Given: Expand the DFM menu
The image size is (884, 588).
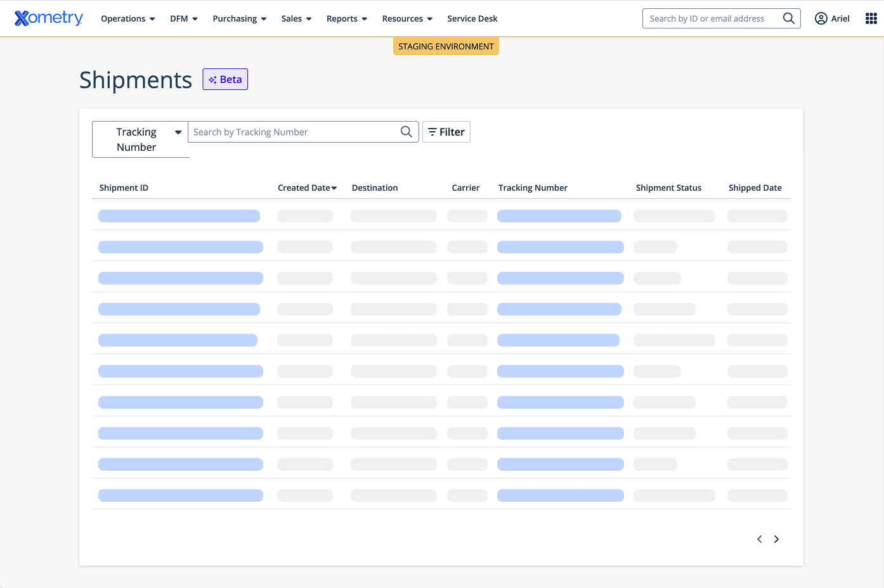Looking at the screenshot, I should (183, 18).
